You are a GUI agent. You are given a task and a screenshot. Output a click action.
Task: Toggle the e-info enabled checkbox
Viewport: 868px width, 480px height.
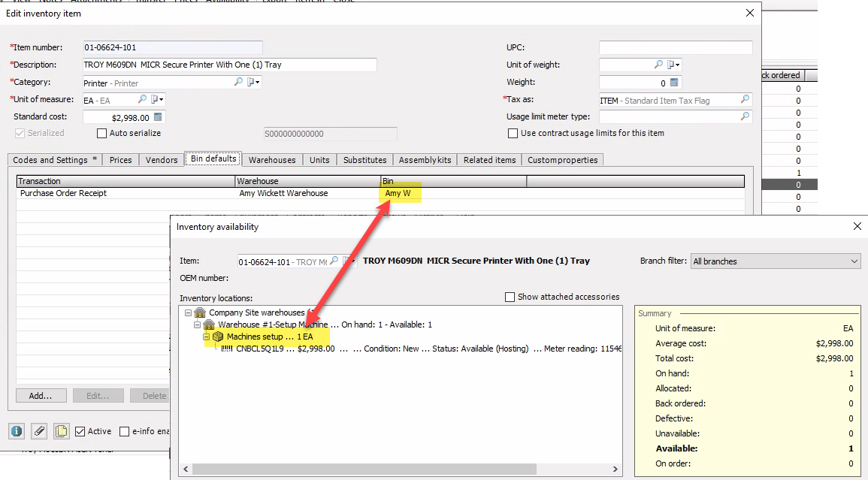[125, 431]
